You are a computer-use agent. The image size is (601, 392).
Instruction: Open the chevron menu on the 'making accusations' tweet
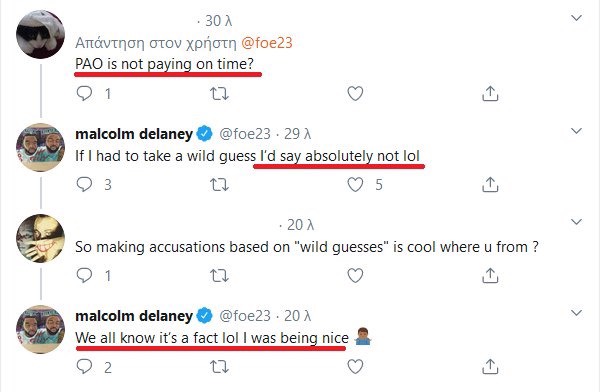pyautogui.click(x=576, y=222)
